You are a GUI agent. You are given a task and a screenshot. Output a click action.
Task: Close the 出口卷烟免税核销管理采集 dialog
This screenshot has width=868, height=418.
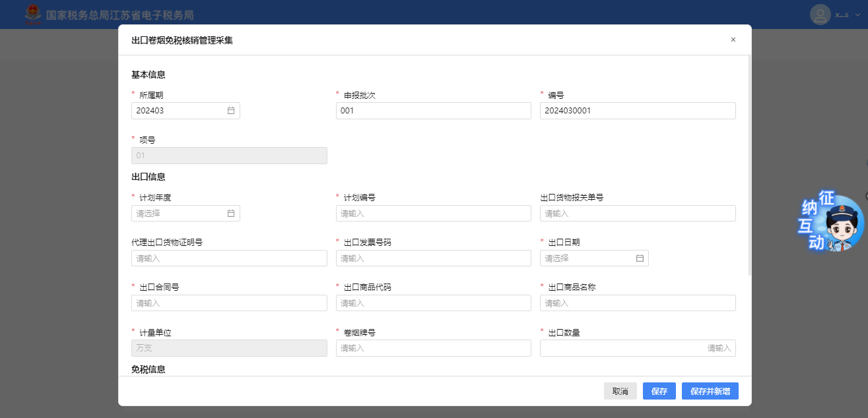[x=733, y=40]
